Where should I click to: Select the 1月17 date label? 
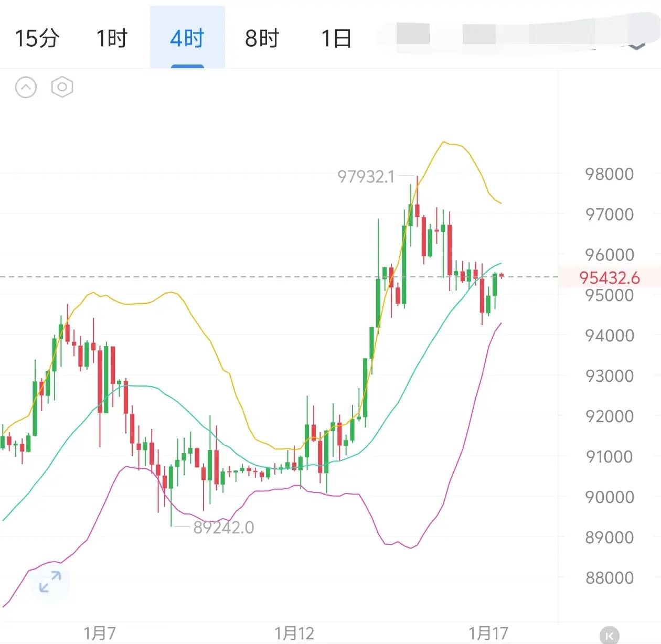coord(488,633)
